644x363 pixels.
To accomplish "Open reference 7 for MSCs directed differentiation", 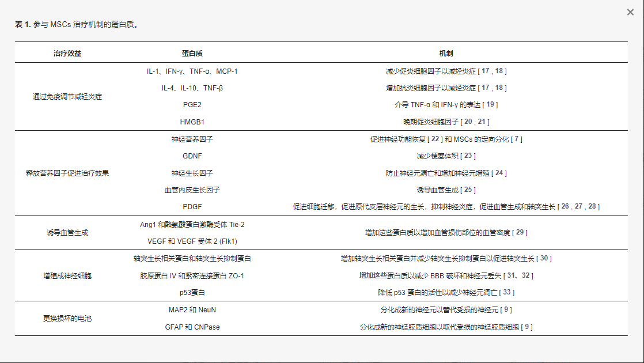I will click(x=516, y=139).
